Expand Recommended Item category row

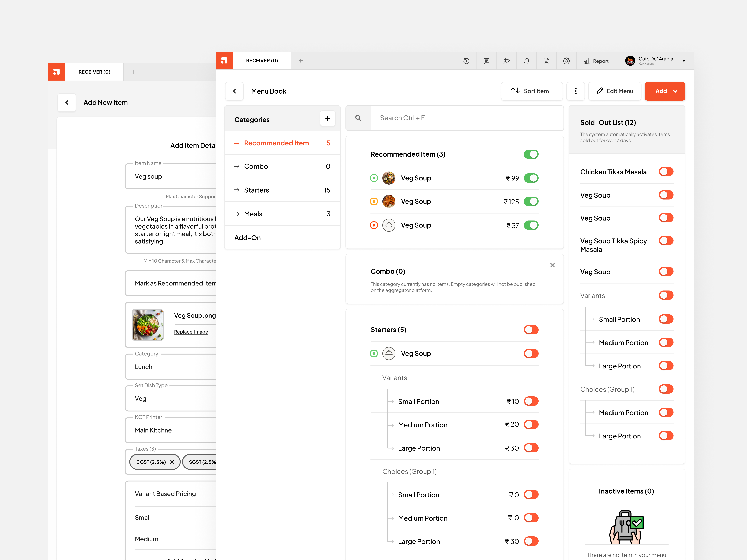tap(282, 143)
